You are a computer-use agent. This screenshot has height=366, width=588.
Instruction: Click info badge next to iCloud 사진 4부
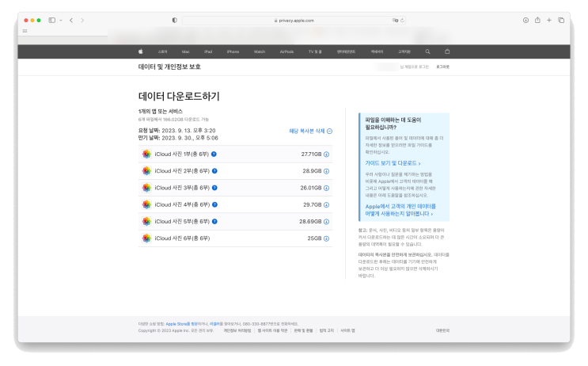click(214, 204)
